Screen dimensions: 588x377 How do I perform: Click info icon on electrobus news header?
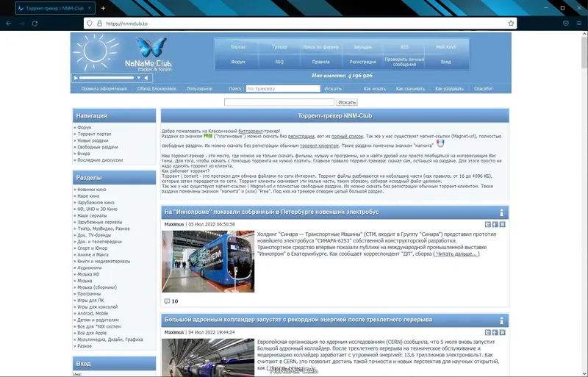click(x=501, y=212)
